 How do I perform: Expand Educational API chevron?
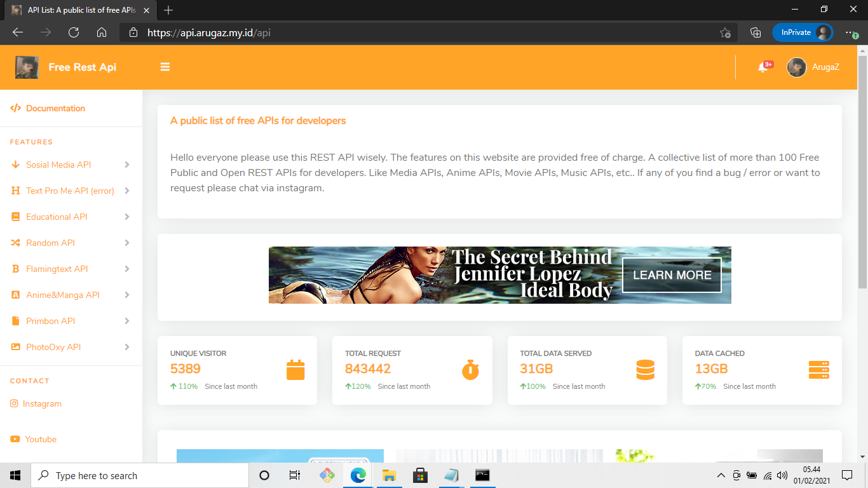pos(127,217)
